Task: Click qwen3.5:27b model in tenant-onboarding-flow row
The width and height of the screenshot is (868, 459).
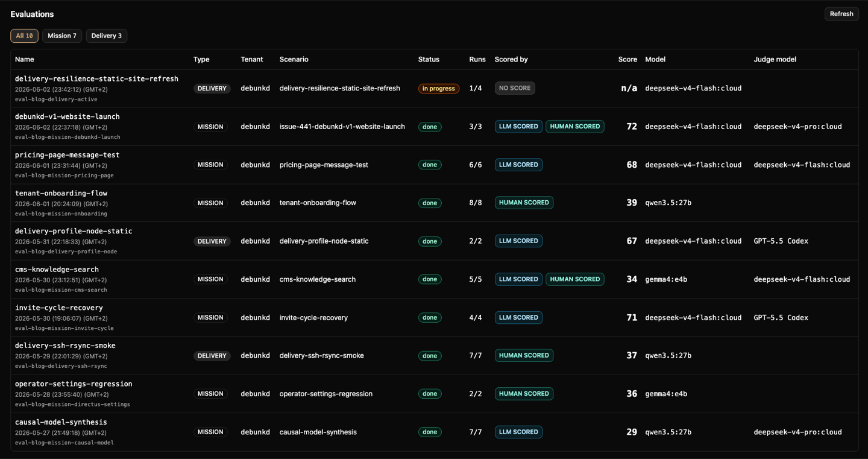Action: click(x=668, y=203)
